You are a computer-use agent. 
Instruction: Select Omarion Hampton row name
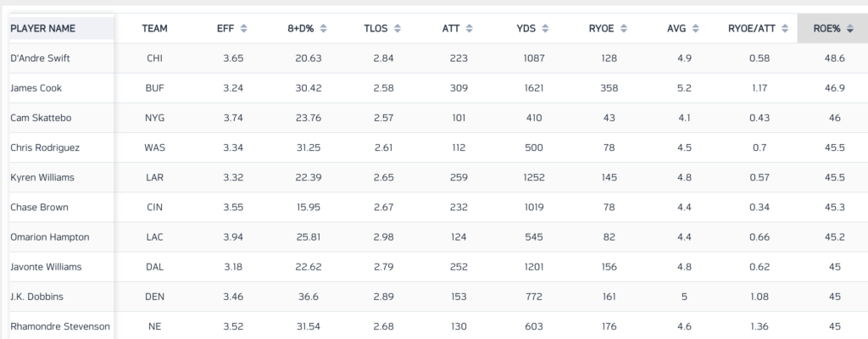pyautogui.click(x=49, y=237)
